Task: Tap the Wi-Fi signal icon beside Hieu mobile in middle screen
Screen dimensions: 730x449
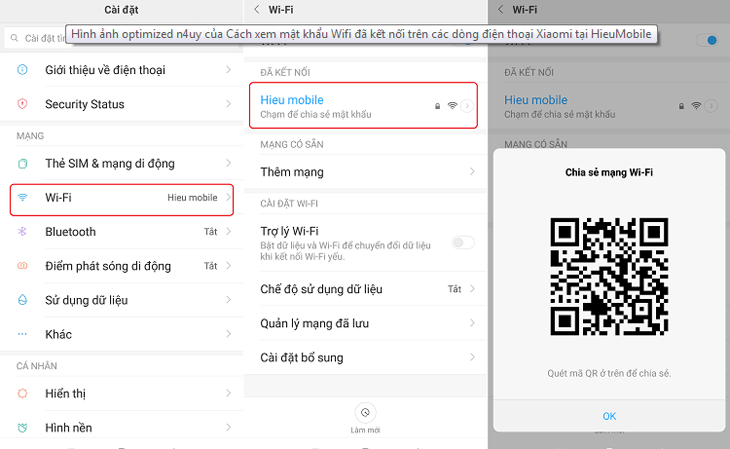Action: click(452, 106)
